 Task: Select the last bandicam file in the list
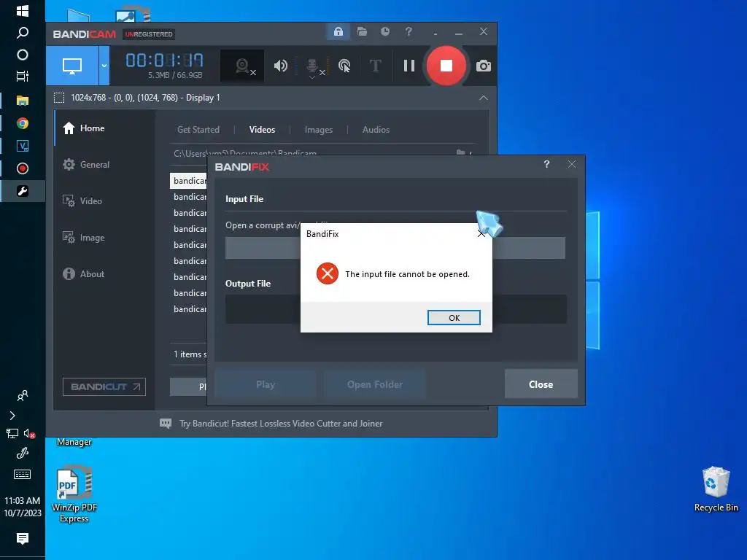190,309
